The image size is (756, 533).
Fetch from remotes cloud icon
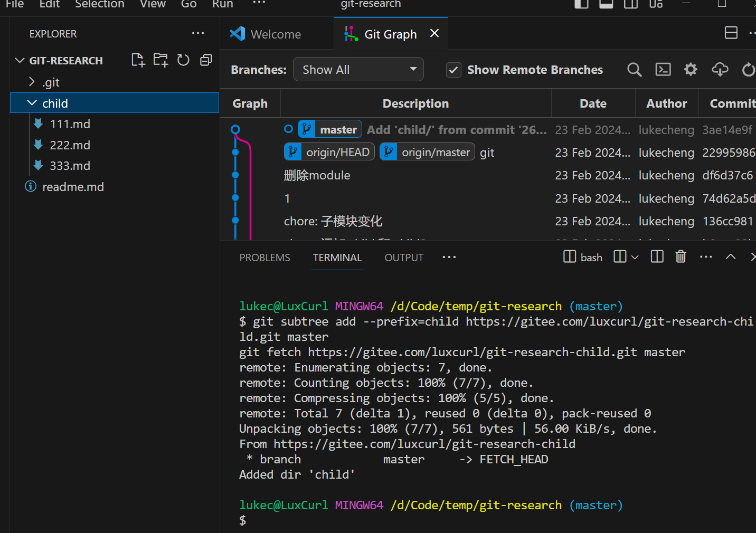coord(720,70)
